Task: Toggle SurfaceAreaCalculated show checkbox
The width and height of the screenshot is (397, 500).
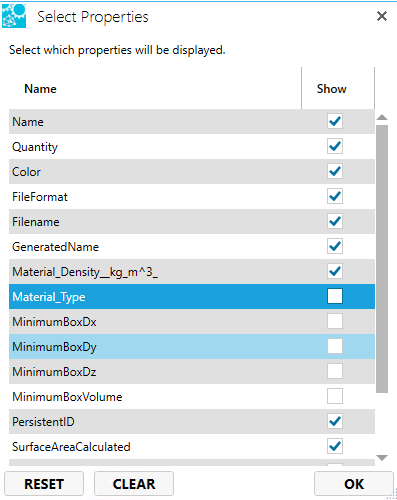Action: [335, 446]
